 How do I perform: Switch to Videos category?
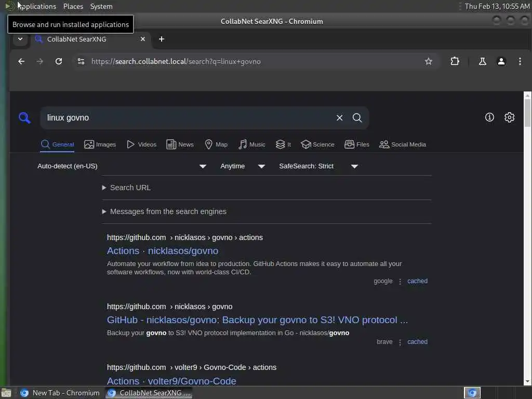tap(141, 144)
